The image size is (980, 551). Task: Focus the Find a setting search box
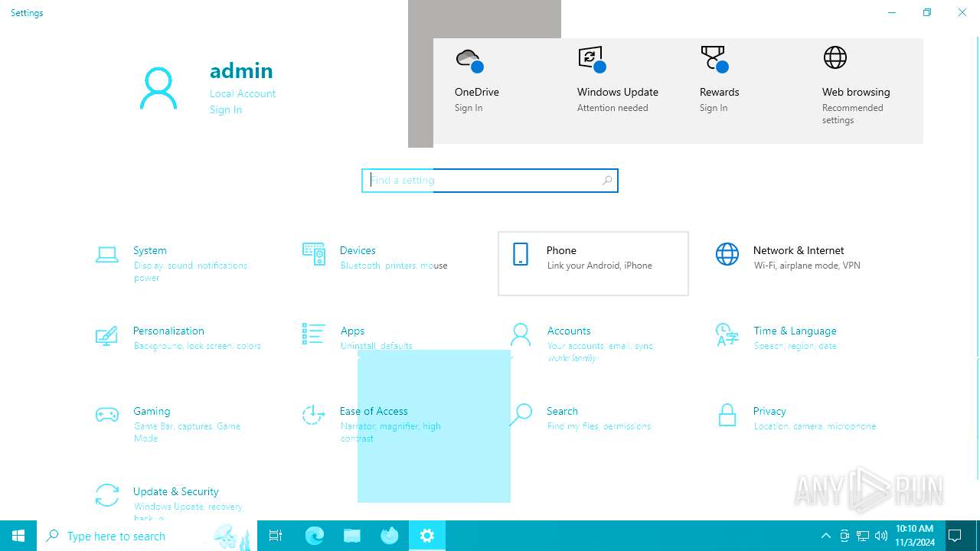(x=490, y=181)
